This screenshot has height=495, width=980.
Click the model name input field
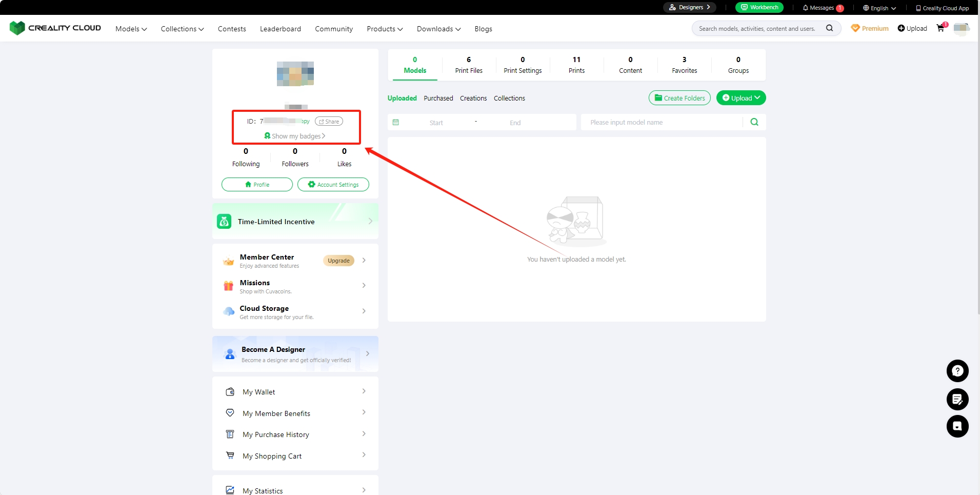(662, 123)
